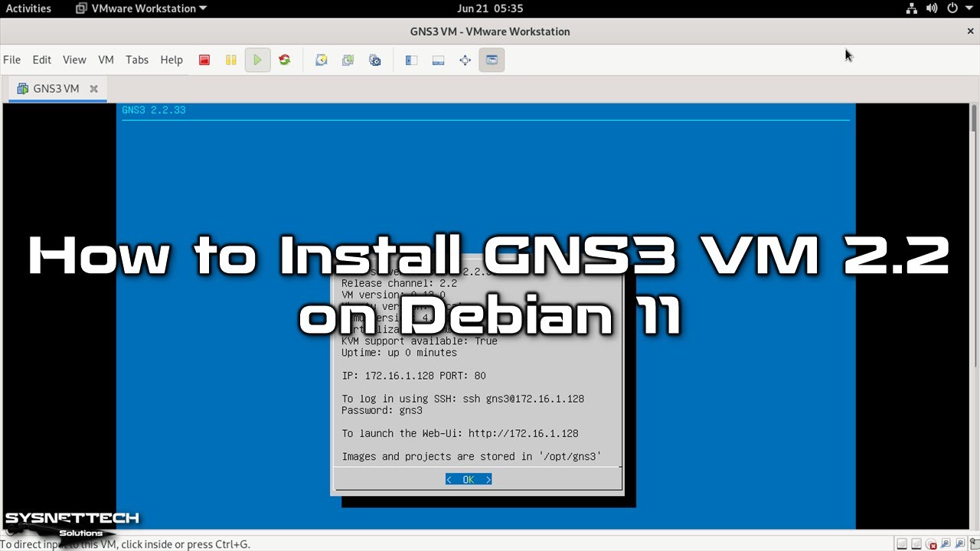Expand the system menu arrow
This screenshot has height=551, width=980.
point(968,8)
